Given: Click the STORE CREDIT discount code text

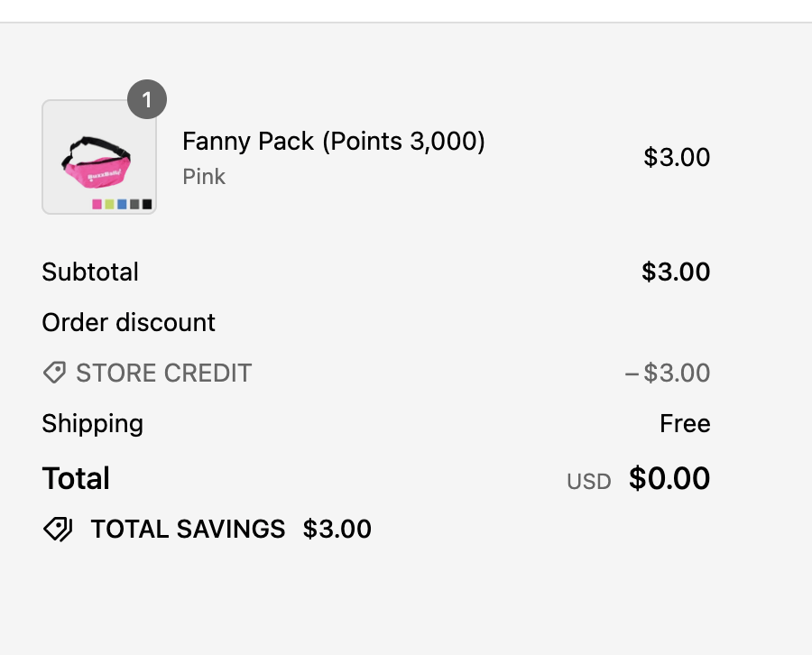Looking at the screenshot, I should tap(163, 374).
